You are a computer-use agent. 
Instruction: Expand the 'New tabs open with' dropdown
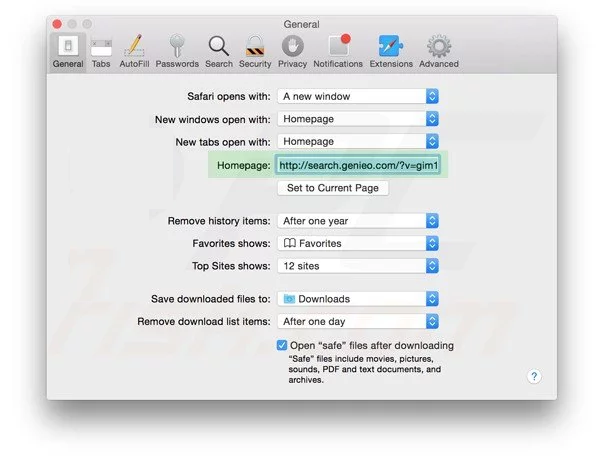(x=358, y=142)
